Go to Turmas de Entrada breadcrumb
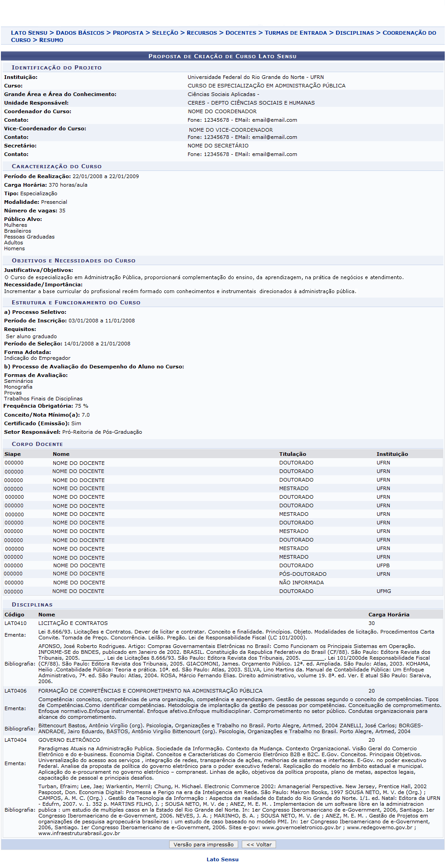 (296, 33)
